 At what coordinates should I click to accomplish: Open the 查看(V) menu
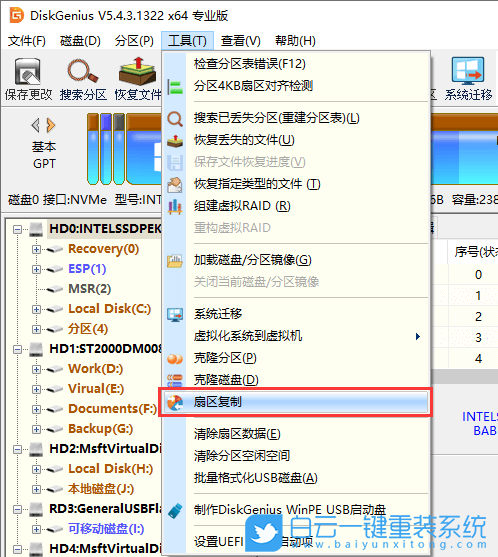click(x=240, y=41)
